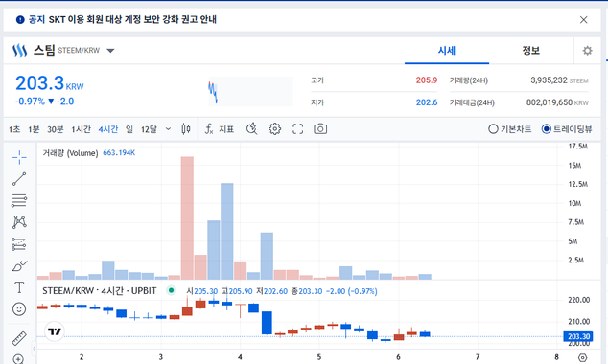Open chart settings gear in toolbar
The width and height of the screenshot is (608, 364).
click(x=275, y=128)
